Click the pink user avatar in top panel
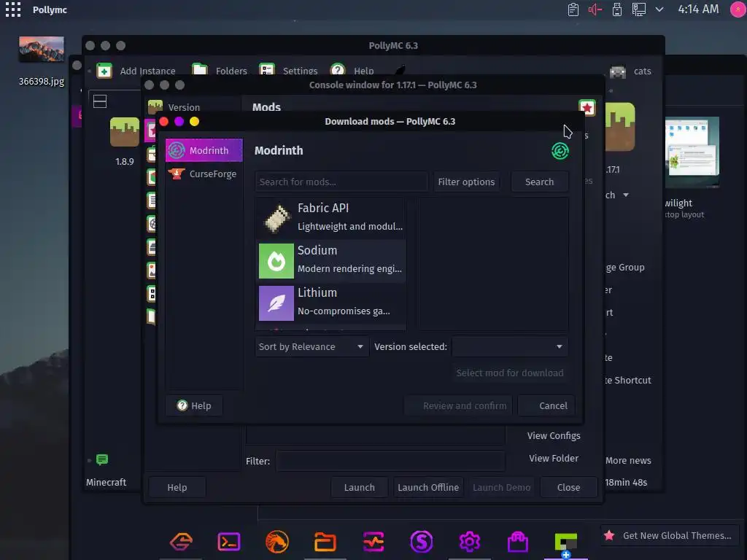The width and height of the screenshot is (747, 560). tap(738, 9)
